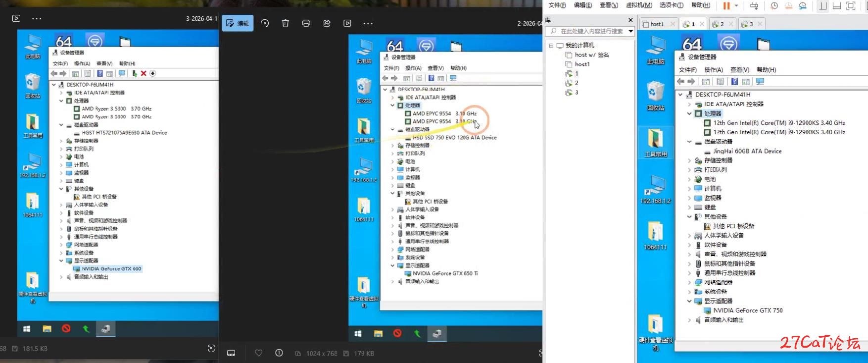Add photo to favorites with heart icon

pos(258,353)
